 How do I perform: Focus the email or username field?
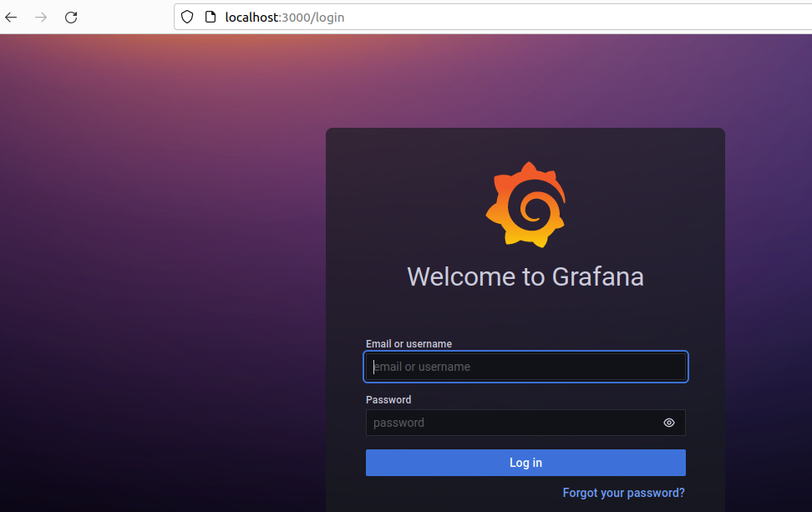(525, 367)
